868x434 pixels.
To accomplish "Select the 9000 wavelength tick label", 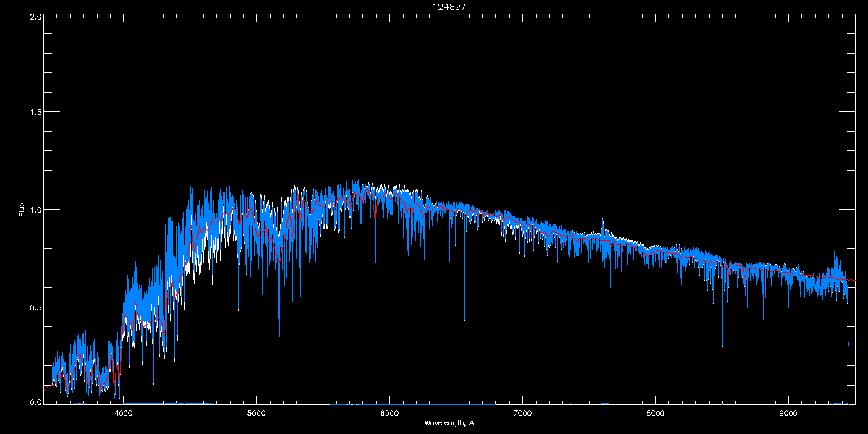I will pos(788,414).
